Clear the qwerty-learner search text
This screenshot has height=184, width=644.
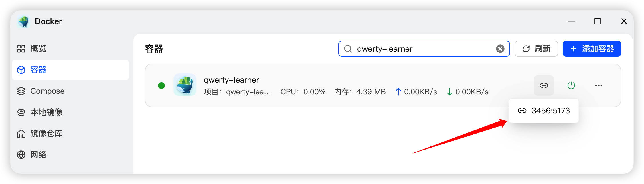[500, 49]
